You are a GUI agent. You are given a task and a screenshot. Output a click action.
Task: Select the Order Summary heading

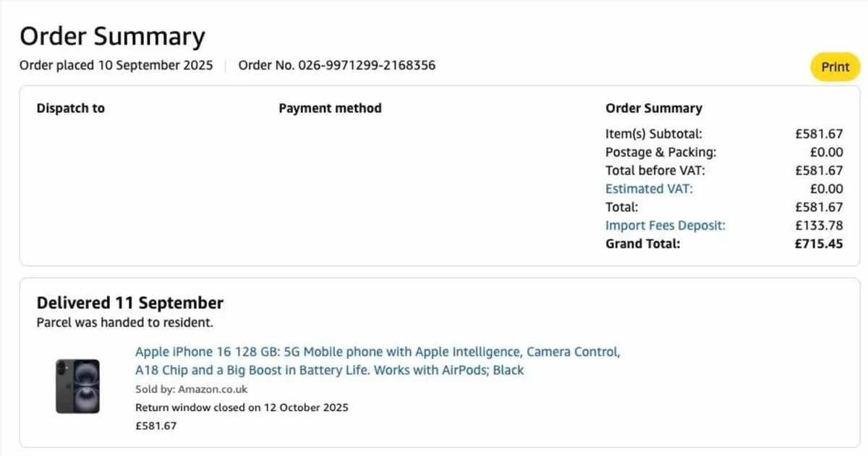click(x=112, y=35)
